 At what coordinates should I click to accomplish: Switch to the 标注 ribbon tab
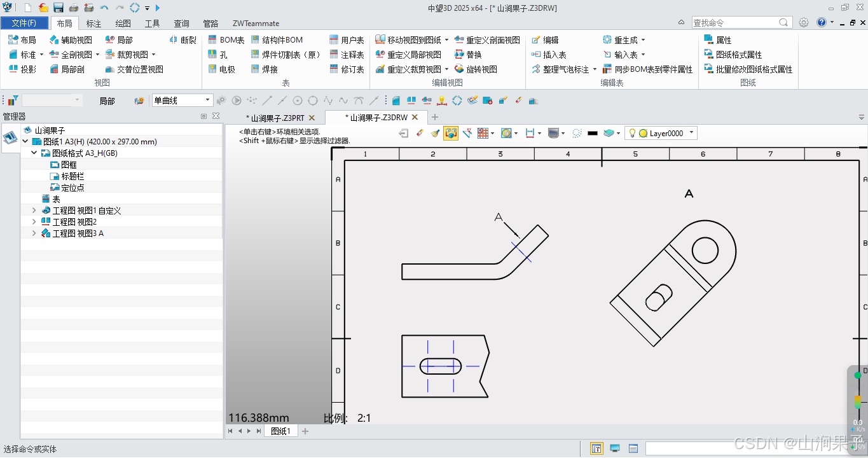coord(93,24)
